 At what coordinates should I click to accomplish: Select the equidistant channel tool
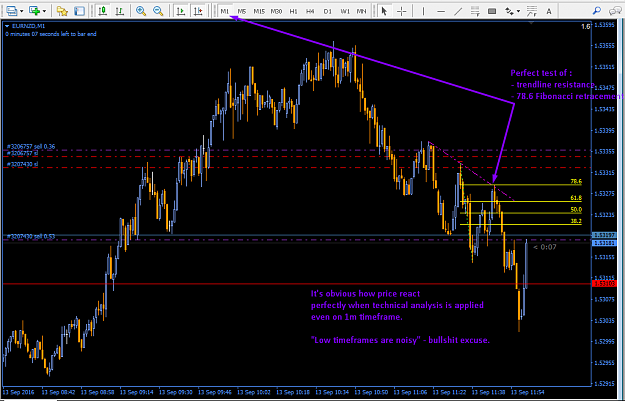(475, 11)
